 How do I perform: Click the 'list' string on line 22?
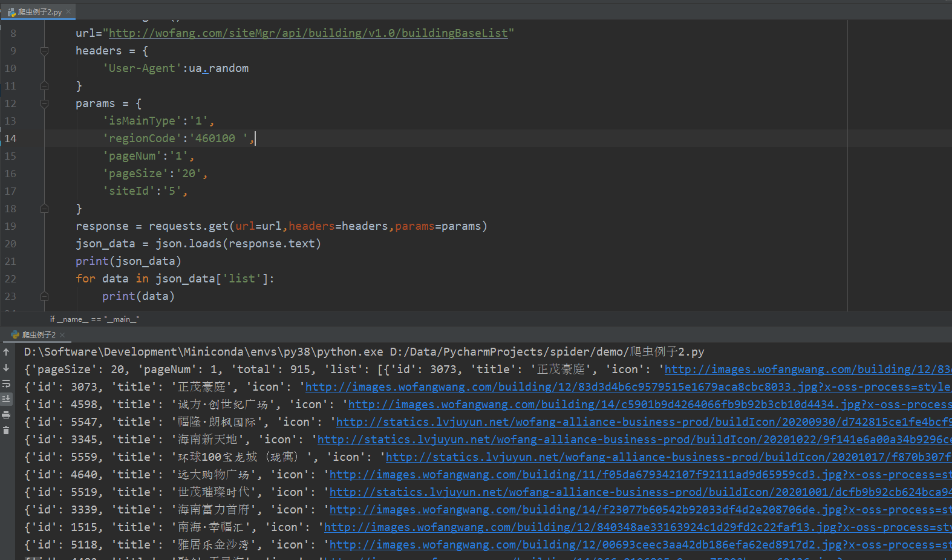(242, 279)
